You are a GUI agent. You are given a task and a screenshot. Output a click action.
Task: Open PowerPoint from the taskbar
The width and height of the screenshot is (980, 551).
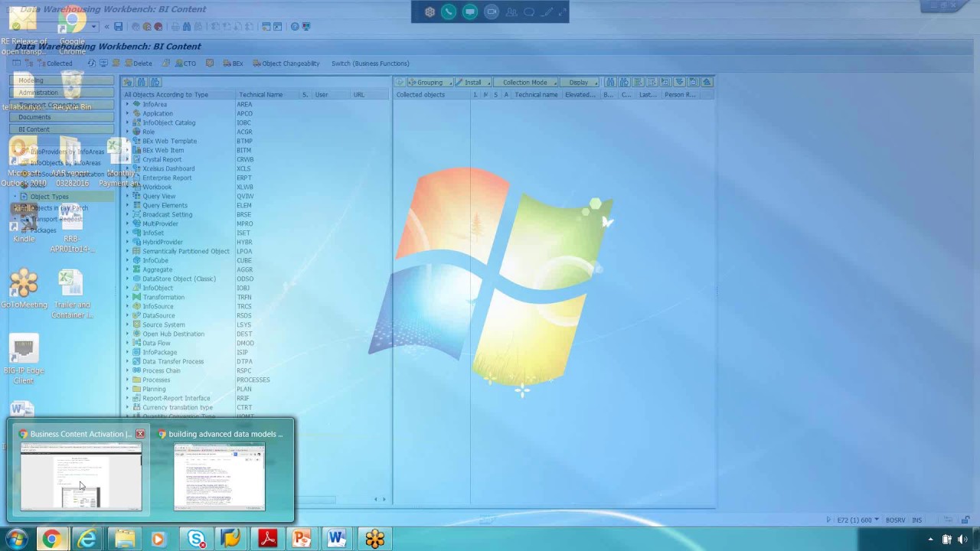302,539
